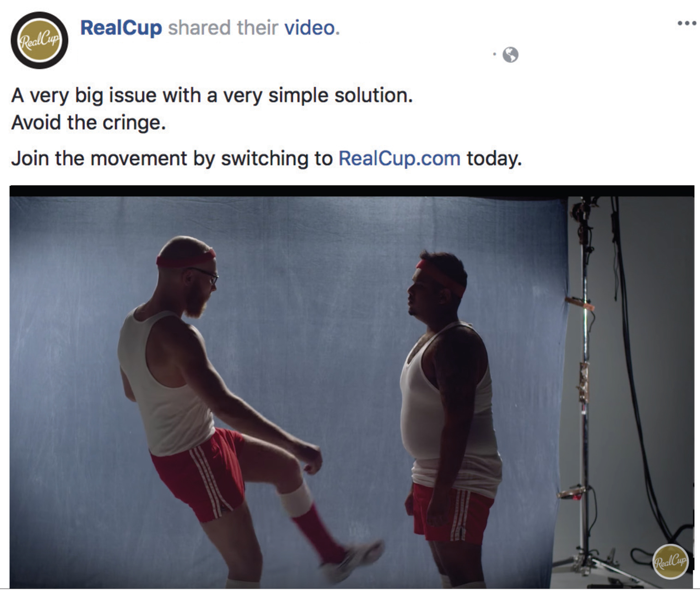Open the RealCup.com link

click(400, 158)
